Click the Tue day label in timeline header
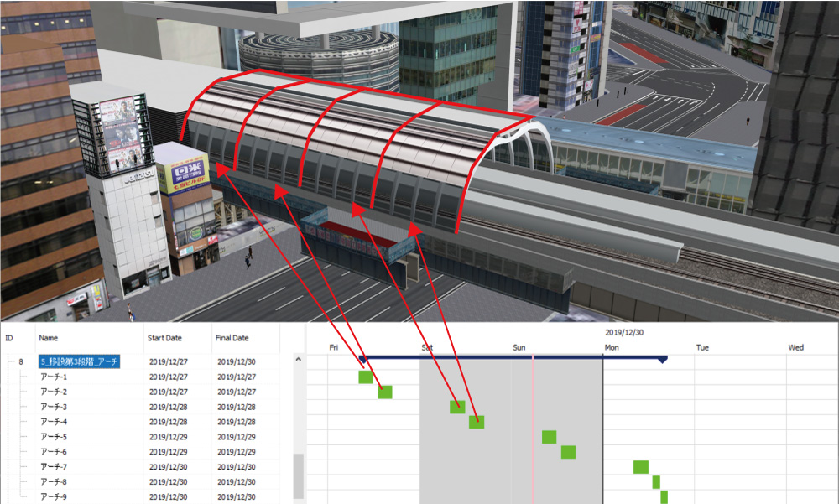The height and width of the screenshot is (504, 839). pos(702,347)
